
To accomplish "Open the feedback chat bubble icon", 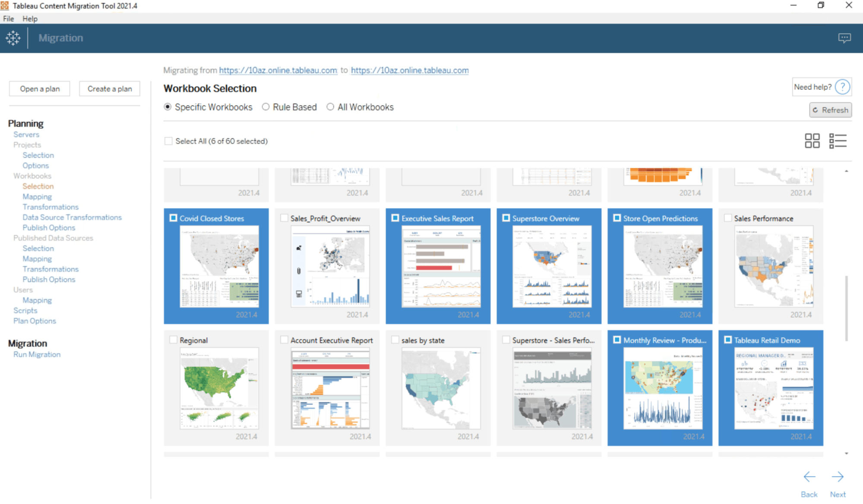I will (x=844, y=38).
